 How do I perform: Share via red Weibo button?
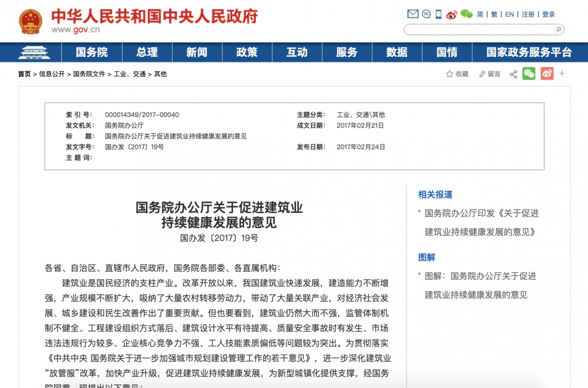click(x=547, y=73)
